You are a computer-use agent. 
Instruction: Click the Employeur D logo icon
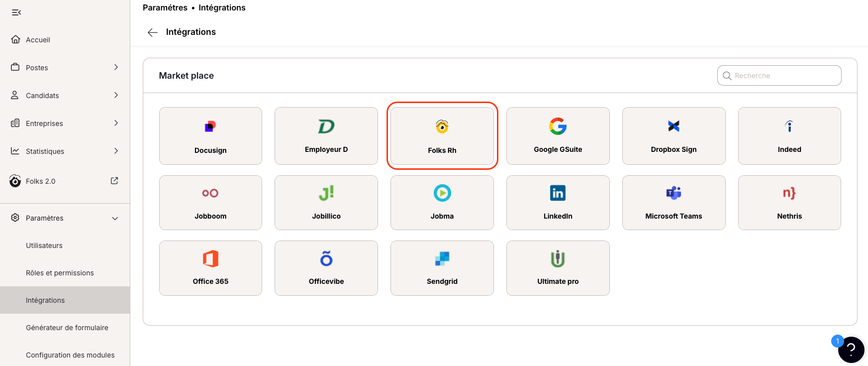[x=326, y=126]
